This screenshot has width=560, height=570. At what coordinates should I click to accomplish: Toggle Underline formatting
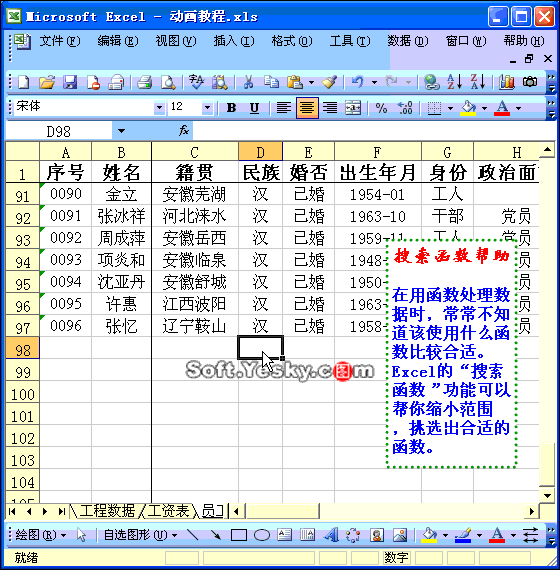[x=255, y=108]
